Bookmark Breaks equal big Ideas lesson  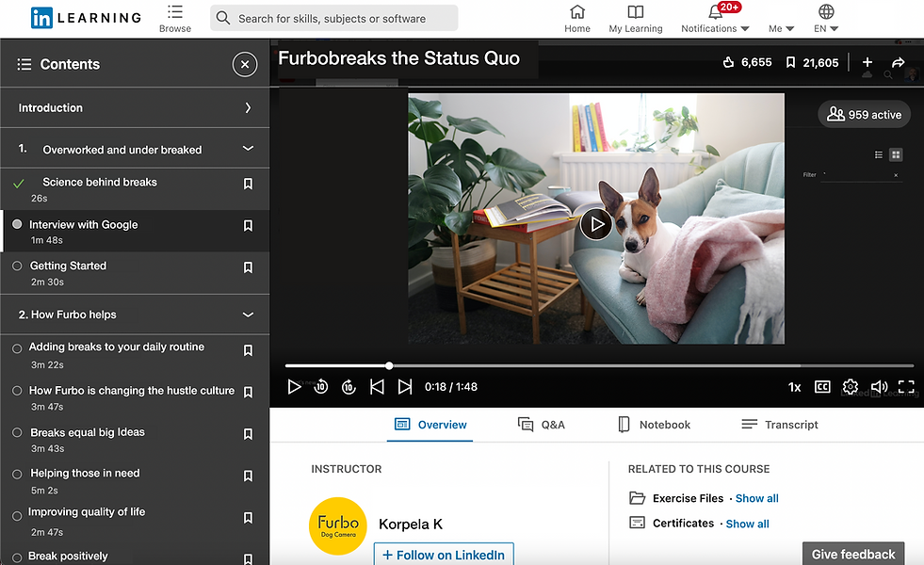248,434
